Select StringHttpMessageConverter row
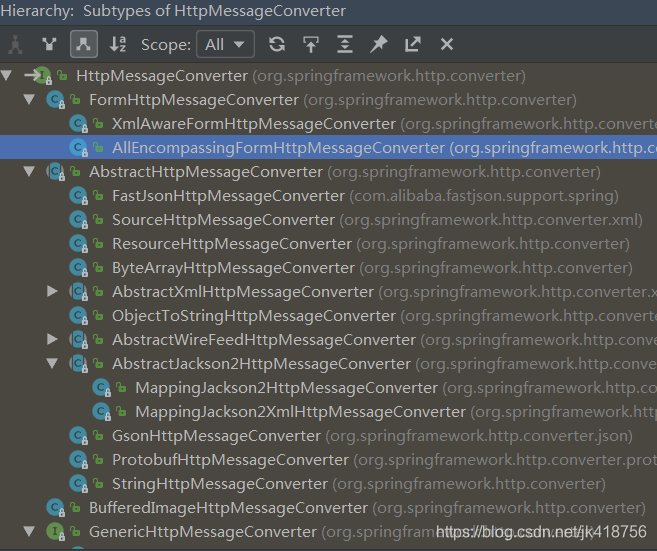The height and width of the screenshot is (551, 657). click(328, 484)
